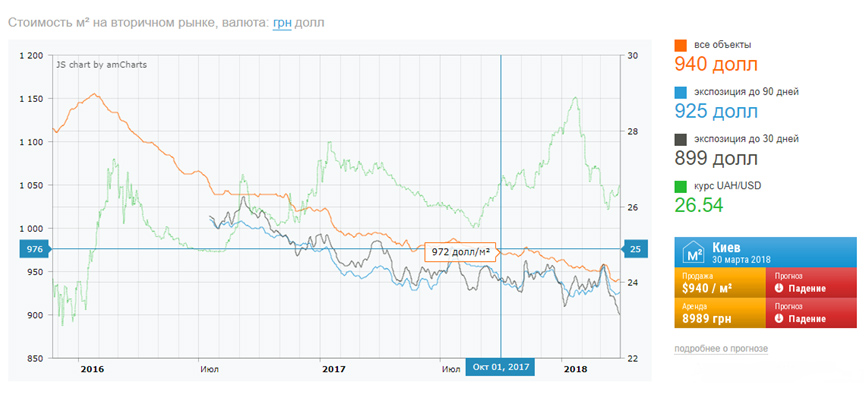
Task: Click the 'Окт 01, 2017' date marker
Action: pyautogui.click(x=500, y=367)
